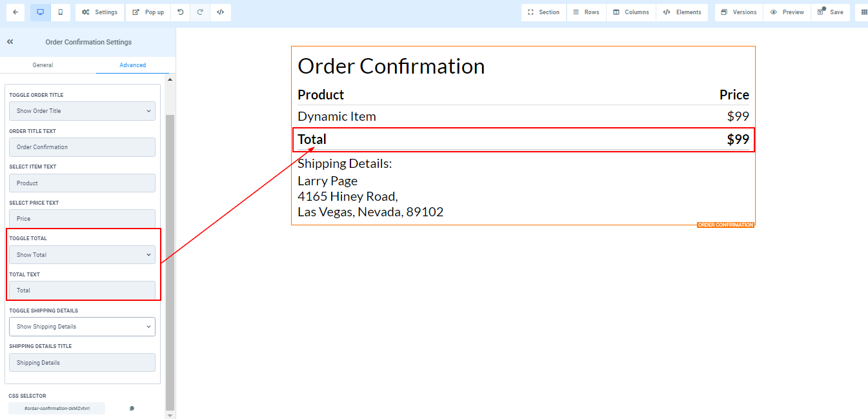This screenshot has width=868, height=419.
Task: Select the Advanced tab
Action: click(x=132, y=65)
